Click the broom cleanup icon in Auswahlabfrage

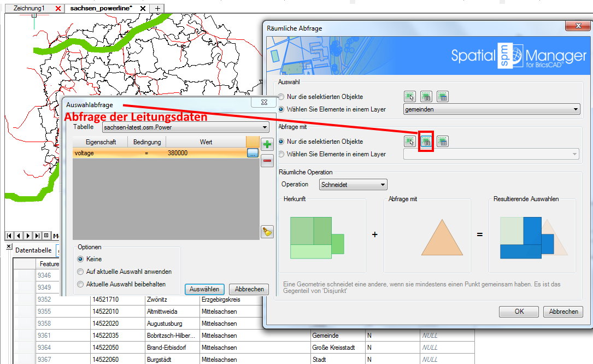(x=267, y=232)
